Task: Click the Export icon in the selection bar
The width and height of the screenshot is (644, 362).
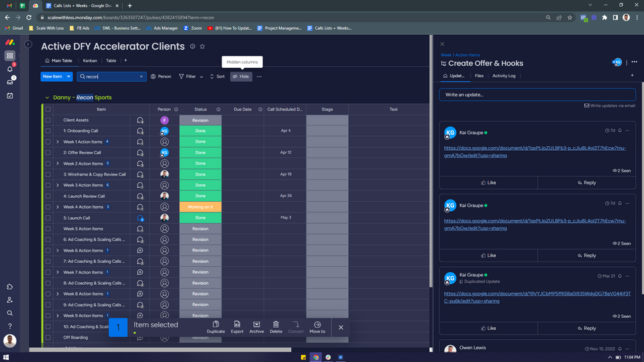Action: tap(237, 324)
